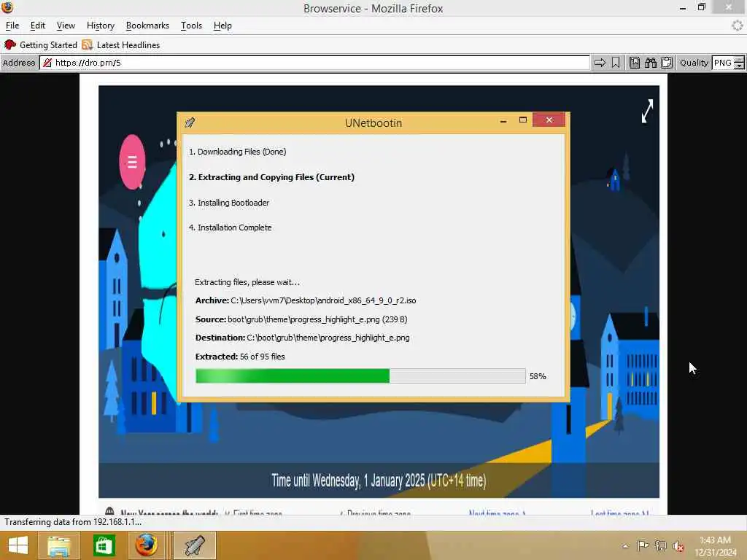Open the Windows Store taskbar icon

coord(104,545)
